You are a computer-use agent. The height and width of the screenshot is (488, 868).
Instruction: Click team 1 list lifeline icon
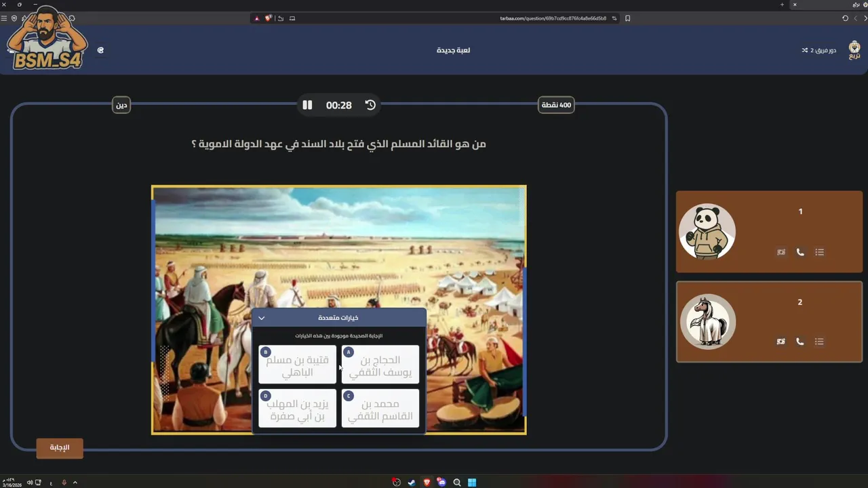[819, 252]
